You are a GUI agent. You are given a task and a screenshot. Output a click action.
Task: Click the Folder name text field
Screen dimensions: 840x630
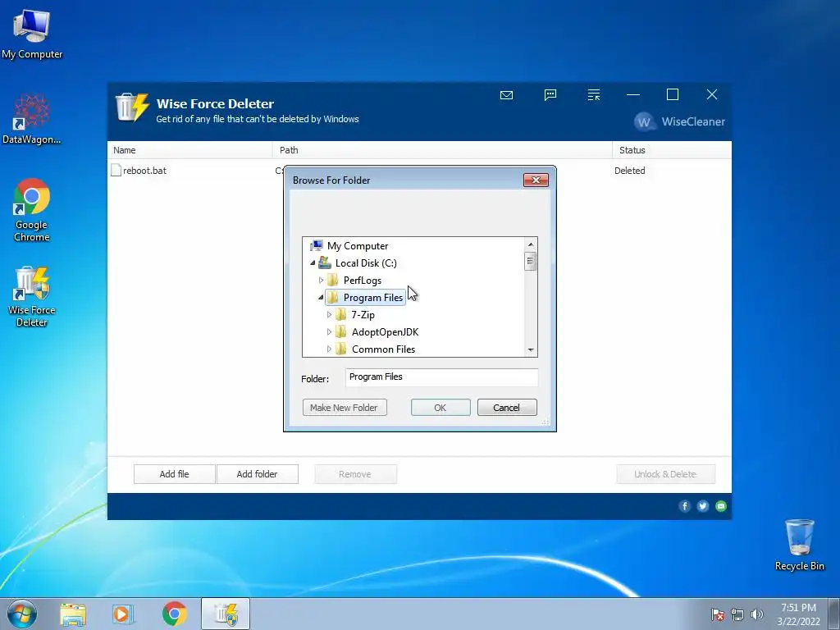click(x=441, y=377)
